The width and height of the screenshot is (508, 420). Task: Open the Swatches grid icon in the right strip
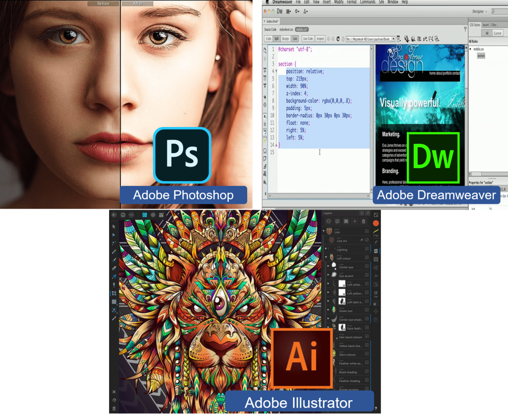click(376, 259)
